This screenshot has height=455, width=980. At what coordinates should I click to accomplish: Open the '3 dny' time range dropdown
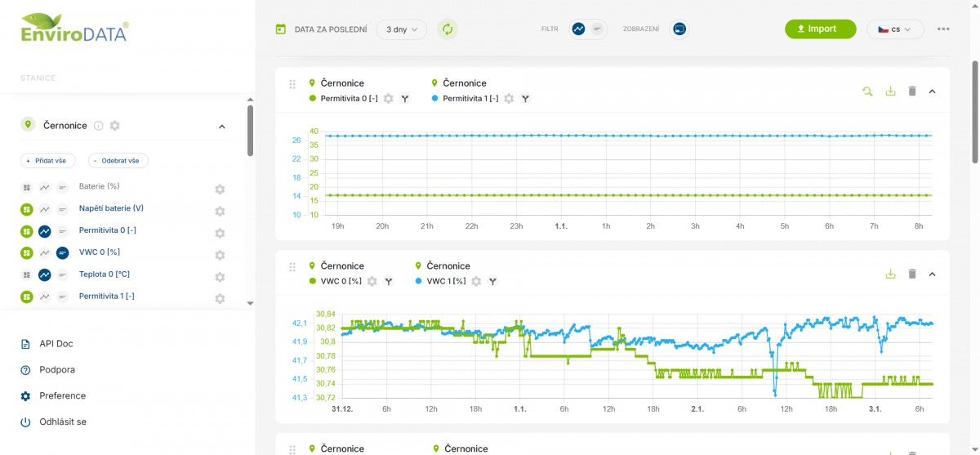tap(401, 29)
